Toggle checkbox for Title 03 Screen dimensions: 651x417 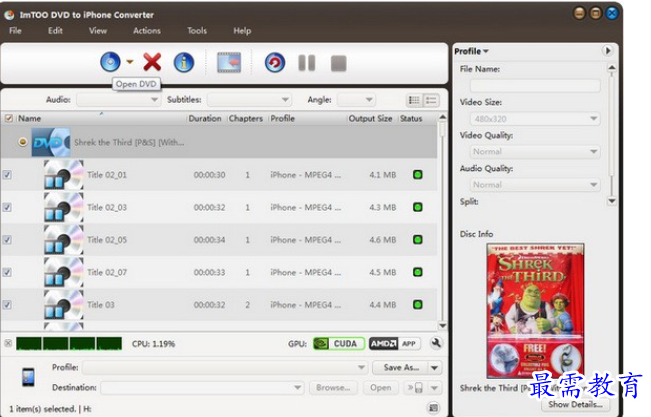coord(7,305)
